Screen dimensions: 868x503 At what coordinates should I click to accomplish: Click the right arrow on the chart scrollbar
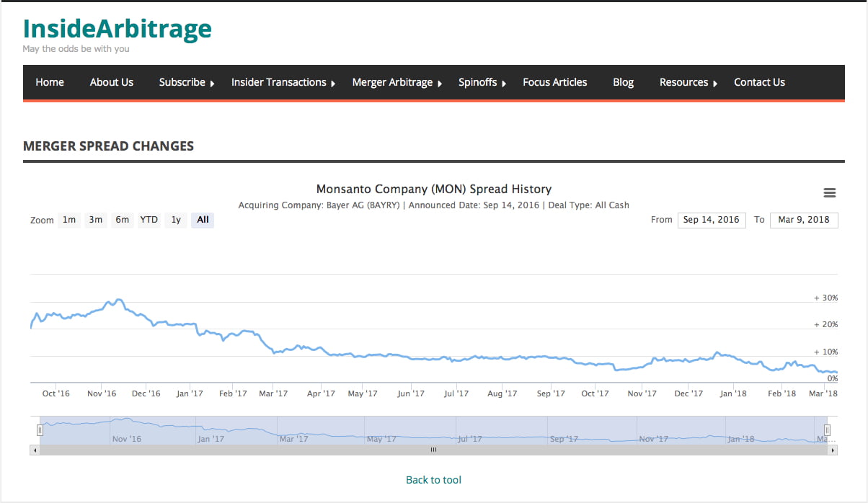pos(834,449)
